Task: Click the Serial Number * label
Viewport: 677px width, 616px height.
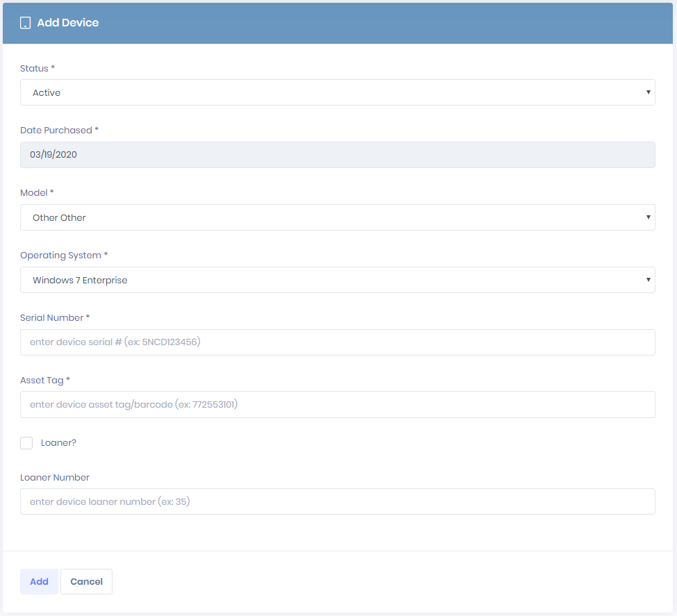Action: (55, 317)
